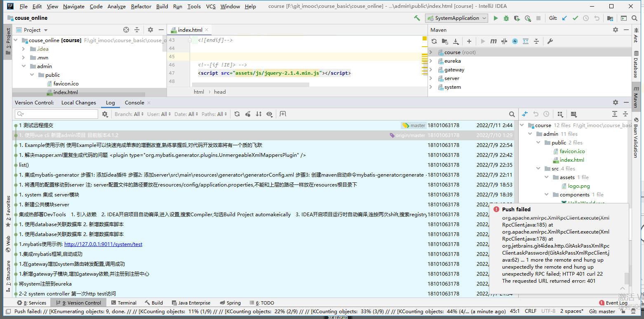The image size is (644, 319).
Task: Click Cherry-pick icon in Log toolbar
Action: click(248, 114)
